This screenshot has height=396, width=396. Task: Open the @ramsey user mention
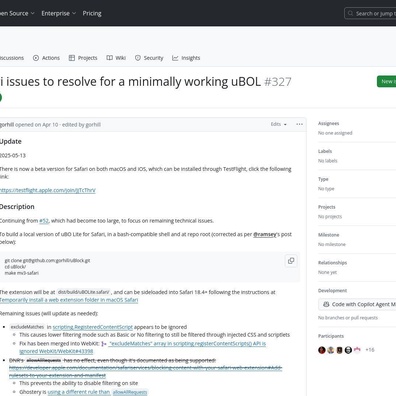click(265, 234)
